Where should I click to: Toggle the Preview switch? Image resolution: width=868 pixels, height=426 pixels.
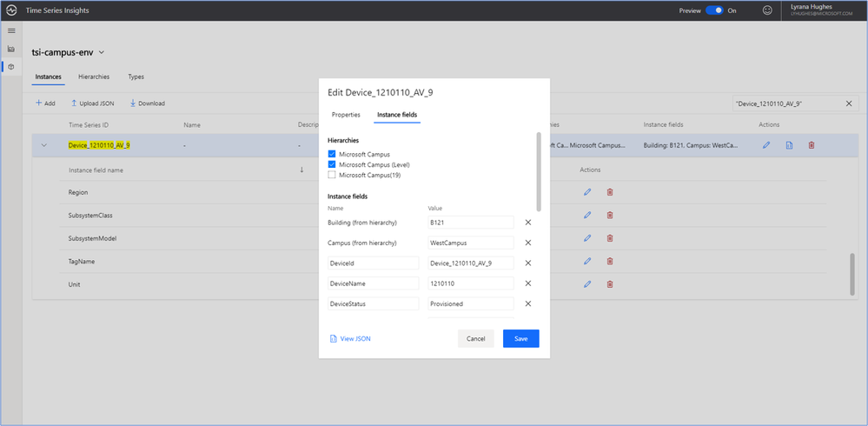pos(713,10)
